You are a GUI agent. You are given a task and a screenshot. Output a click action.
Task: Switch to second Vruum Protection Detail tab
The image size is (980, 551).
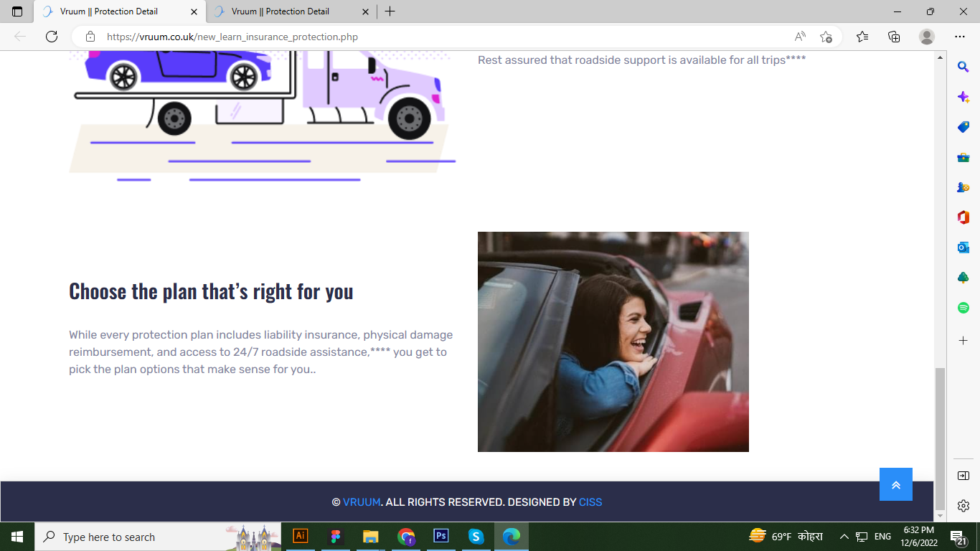[291, 11]
